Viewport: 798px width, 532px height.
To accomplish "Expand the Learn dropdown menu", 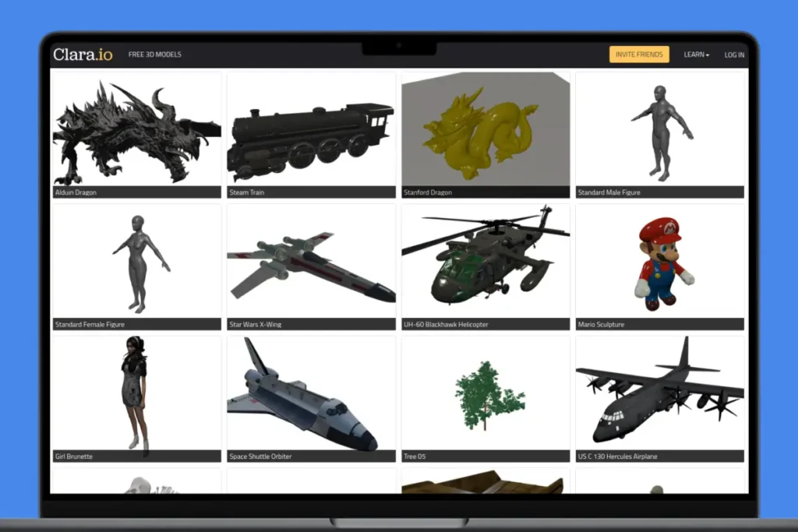I will point(696,55).
